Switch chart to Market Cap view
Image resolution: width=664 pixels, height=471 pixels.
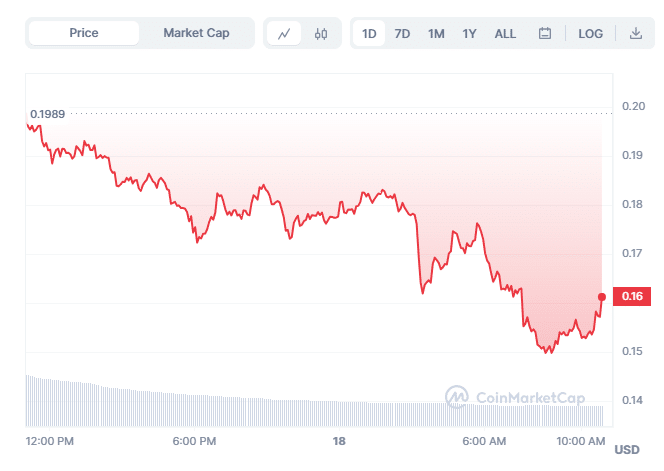coord(196,33)
